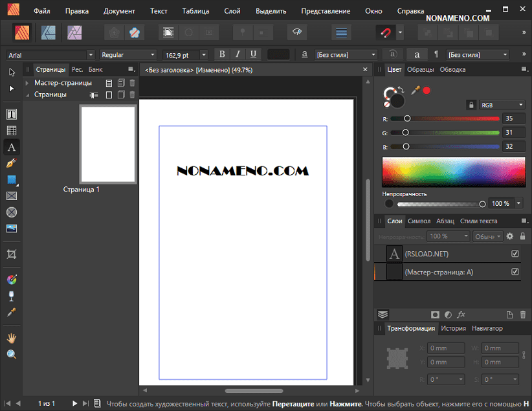
Task: Pick the Picture Frame Rectangle tool
Action: pyautogui.click(x=12, y=196)
